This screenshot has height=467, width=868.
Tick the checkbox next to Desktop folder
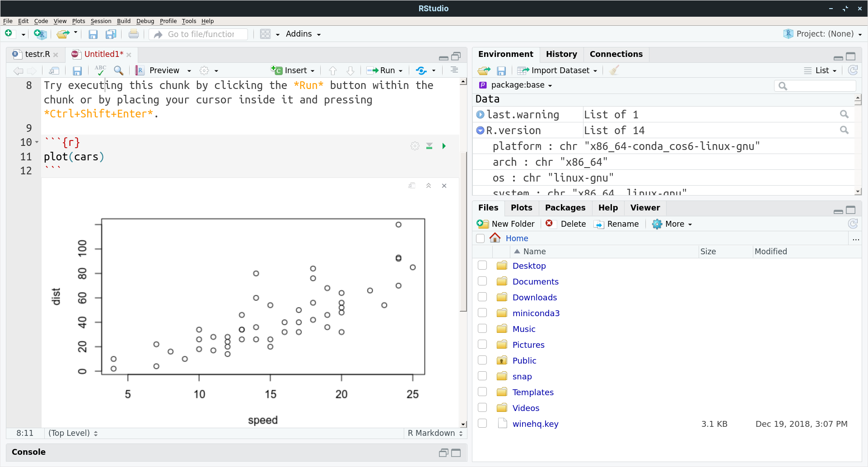coord(482,266)
